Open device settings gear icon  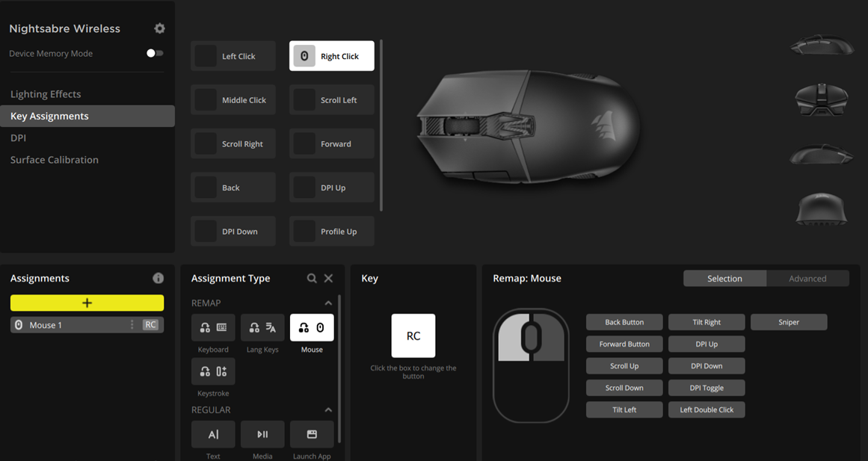pos(159,28)
